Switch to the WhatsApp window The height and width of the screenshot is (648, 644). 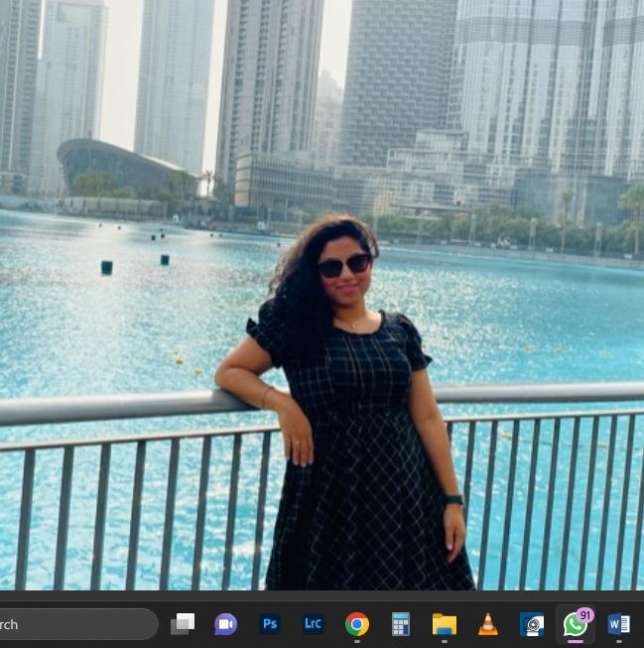(x=575, y=624)
